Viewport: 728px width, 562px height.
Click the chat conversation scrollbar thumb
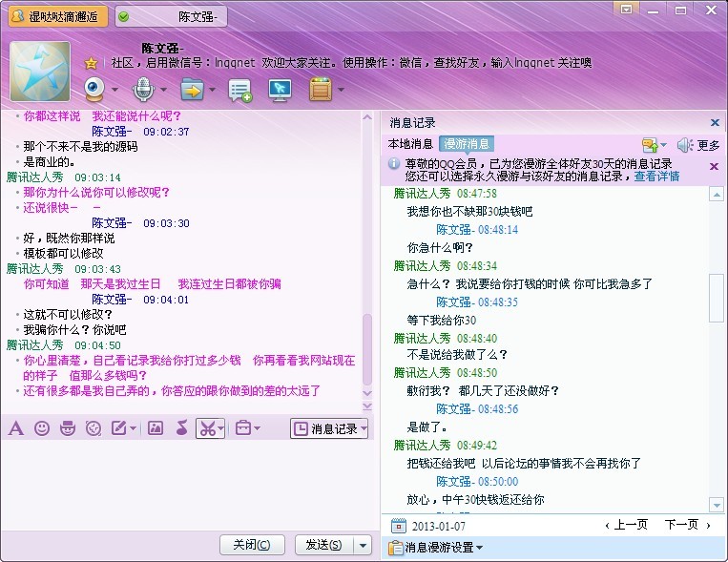coord(367,350)
